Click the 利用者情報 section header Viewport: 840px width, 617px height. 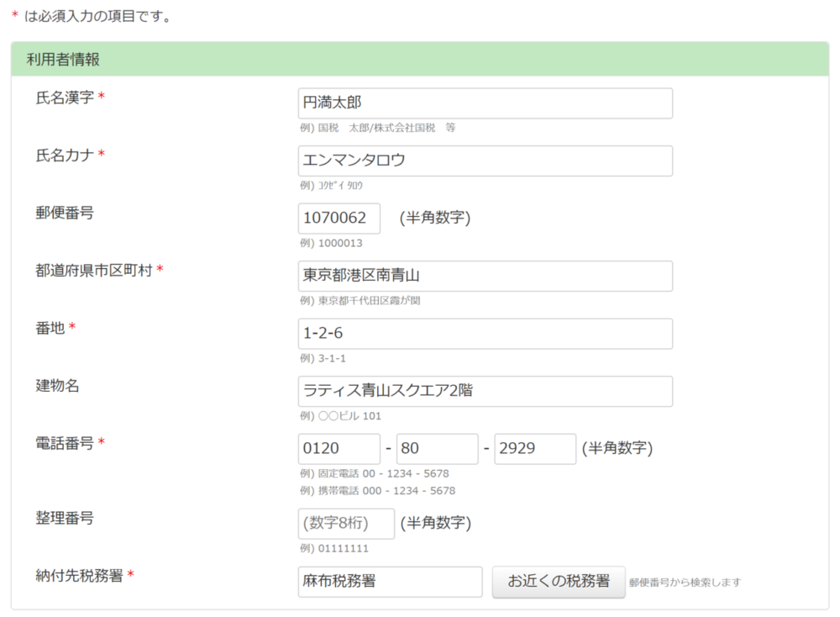tap(420, 59)
